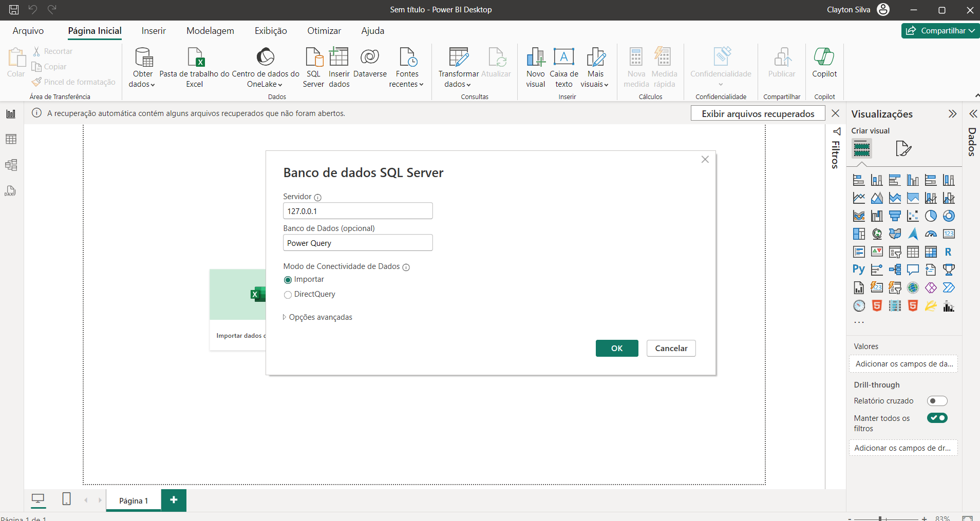
Task: Choose the decomposition tree visual
Action: tap(895, 270)
